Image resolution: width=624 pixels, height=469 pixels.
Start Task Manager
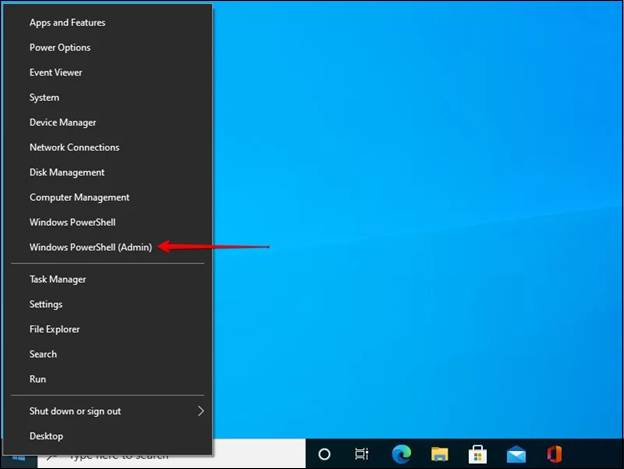pos(107,279)
